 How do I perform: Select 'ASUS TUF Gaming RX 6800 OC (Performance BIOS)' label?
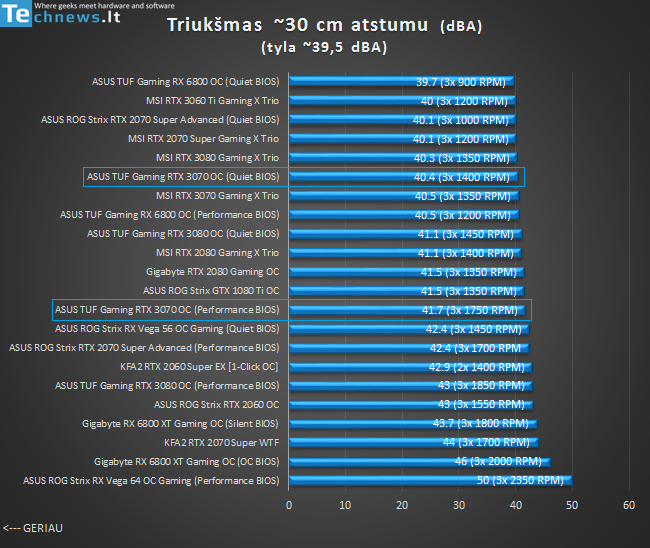click(170, 215)
